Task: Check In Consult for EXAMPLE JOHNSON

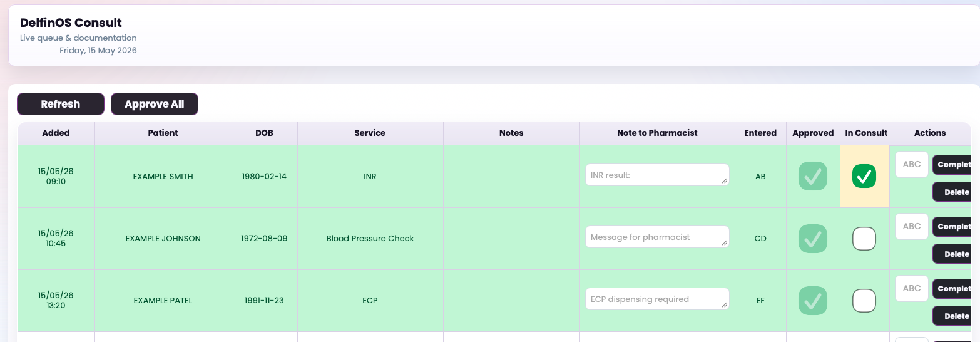Action: (864, 239)
